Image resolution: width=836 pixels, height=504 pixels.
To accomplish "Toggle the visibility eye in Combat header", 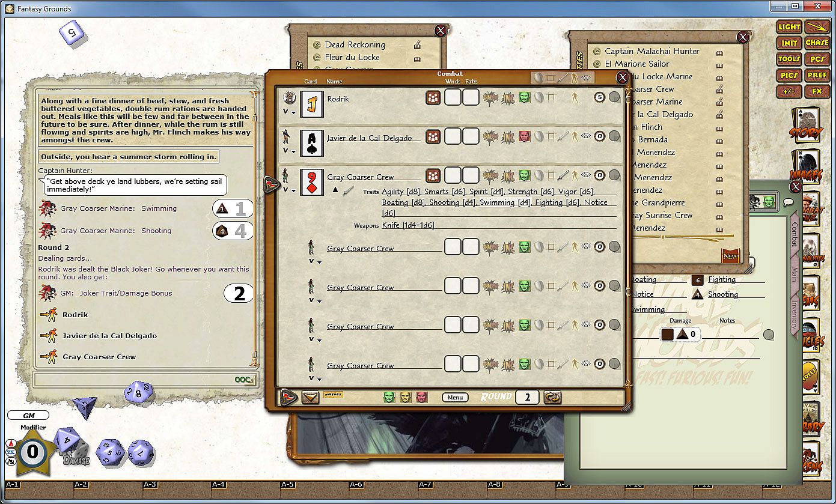I will [x=586, y=77].
